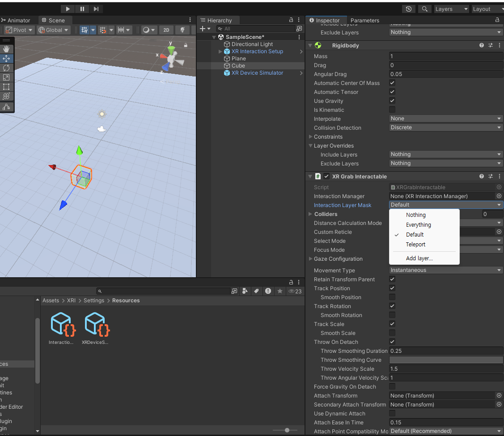Click the Hierarchy search field
Image resolution: width=504 pixels, height=436 pixels.
point(255,29)
